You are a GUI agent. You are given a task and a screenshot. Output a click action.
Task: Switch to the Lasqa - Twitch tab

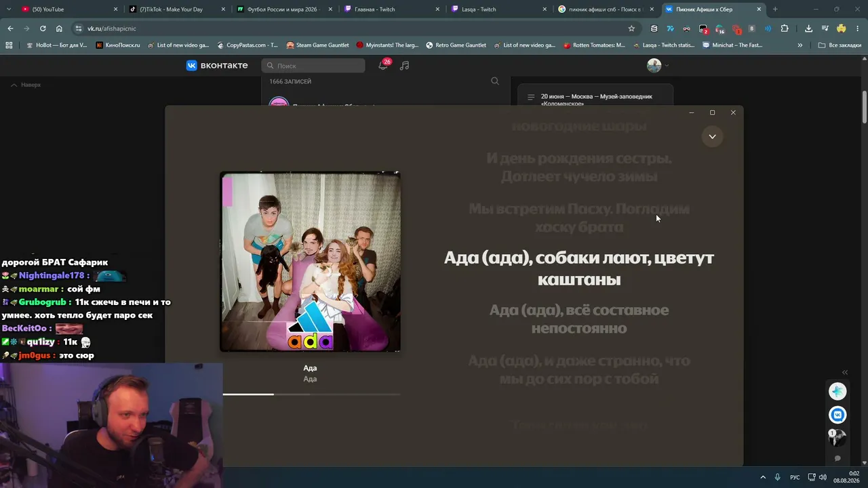[x=498, y=9]
